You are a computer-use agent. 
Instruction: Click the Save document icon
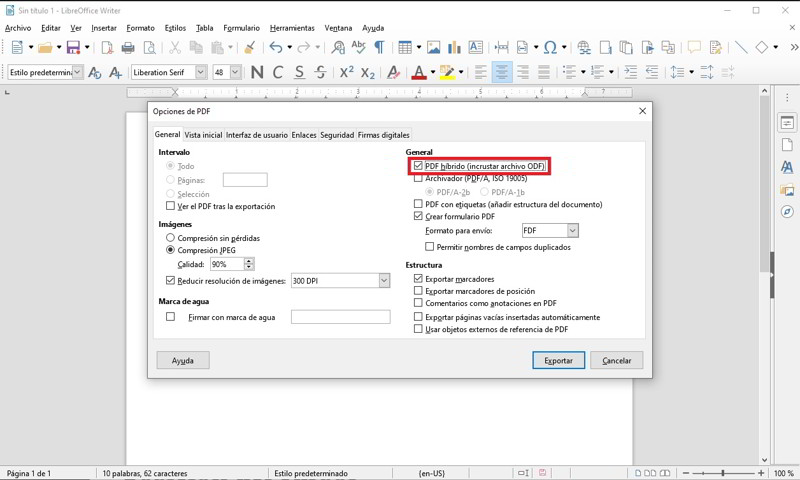coord(72,47)
